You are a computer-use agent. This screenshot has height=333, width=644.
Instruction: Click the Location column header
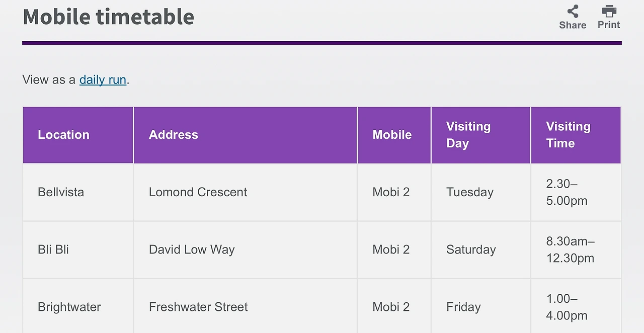[x=63, y=135]
